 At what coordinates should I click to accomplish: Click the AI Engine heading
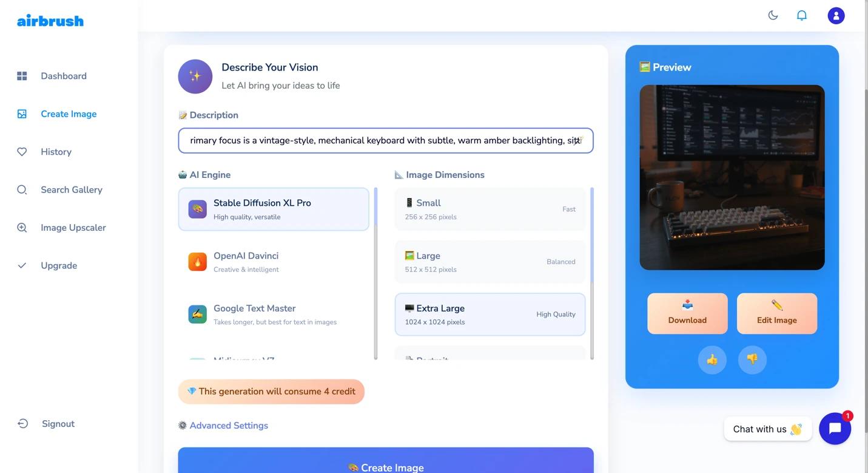pyautogui.click(x=204, y=175)
